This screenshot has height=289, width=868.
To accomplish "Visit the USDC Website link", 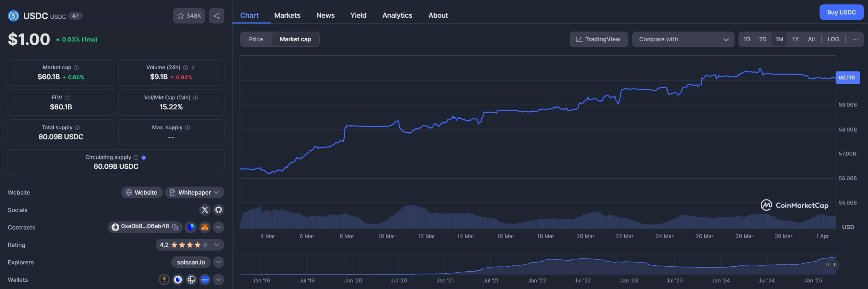I will pyautogui.click(x=142, y=193).
